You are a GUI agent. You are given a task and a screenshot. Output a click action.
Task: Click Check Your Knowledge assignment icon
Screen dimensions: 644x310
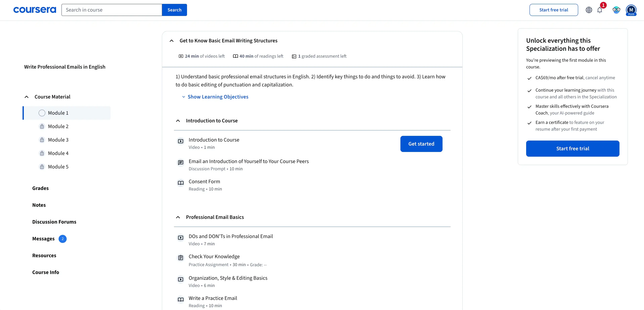point(180,258)
